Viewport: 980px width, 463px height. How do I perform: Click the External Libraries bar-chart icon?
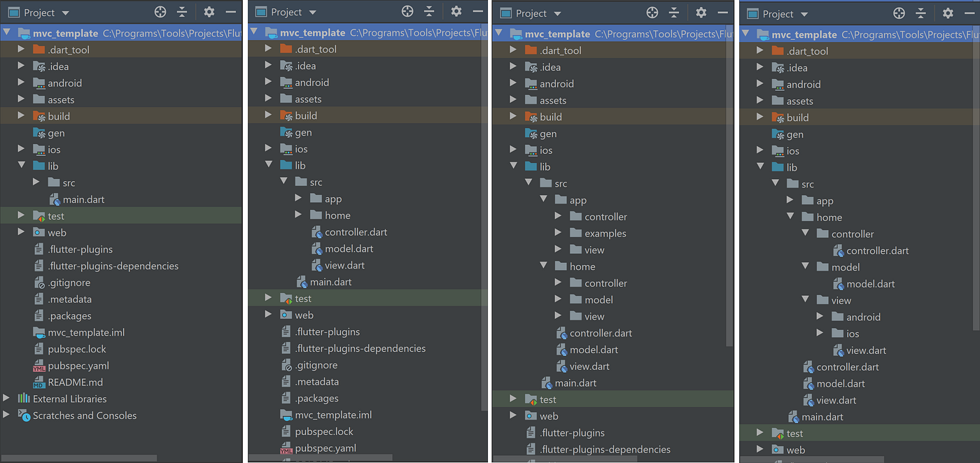coord(24,399)
